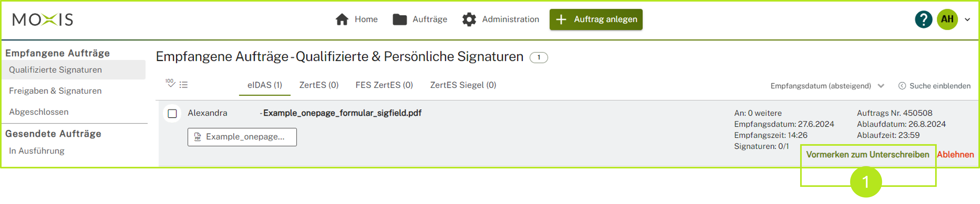Select the checkbox next to Alexandra's Auftrag

click(x=172, y=113)
